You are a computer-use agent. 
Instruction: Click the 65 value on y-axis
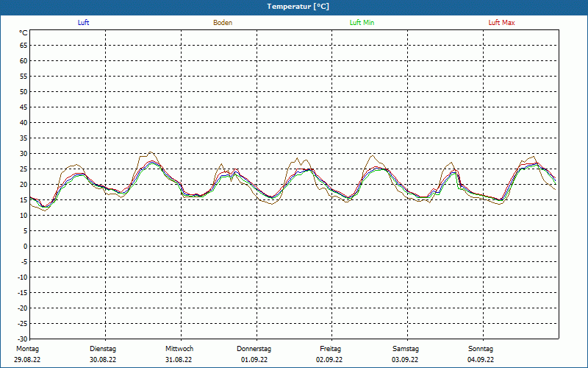24,46
